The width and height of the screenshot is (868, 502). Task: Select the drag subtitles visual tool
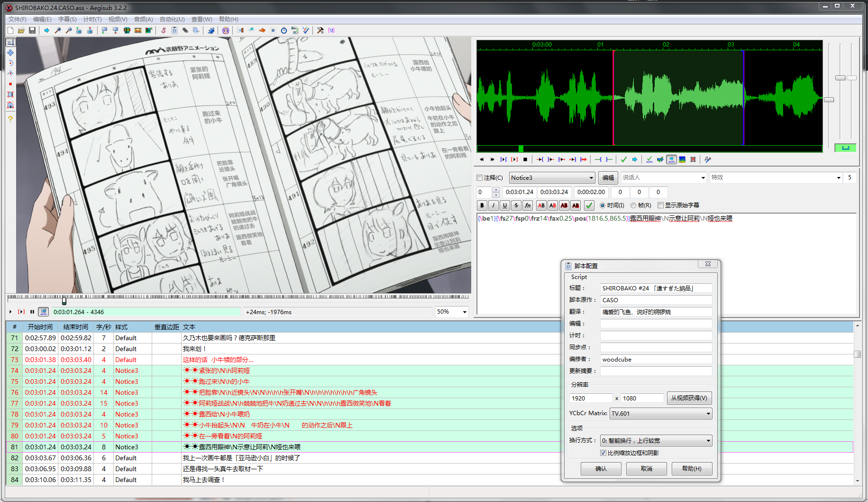[10, 53]
